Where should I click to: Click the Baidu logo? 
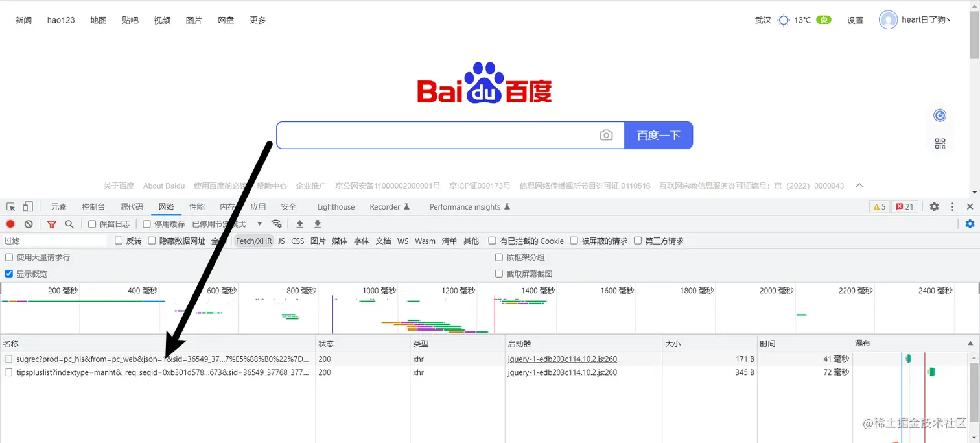tap(484, 83)
